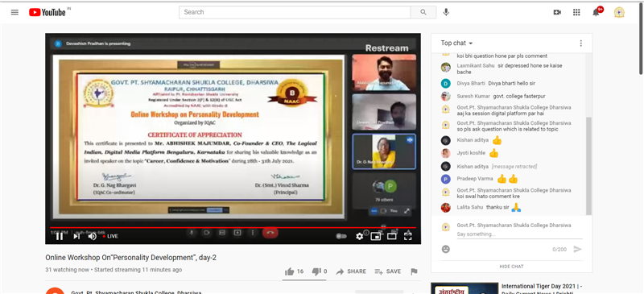Open the YouTube apps grid icon

(x=576, y=12)
